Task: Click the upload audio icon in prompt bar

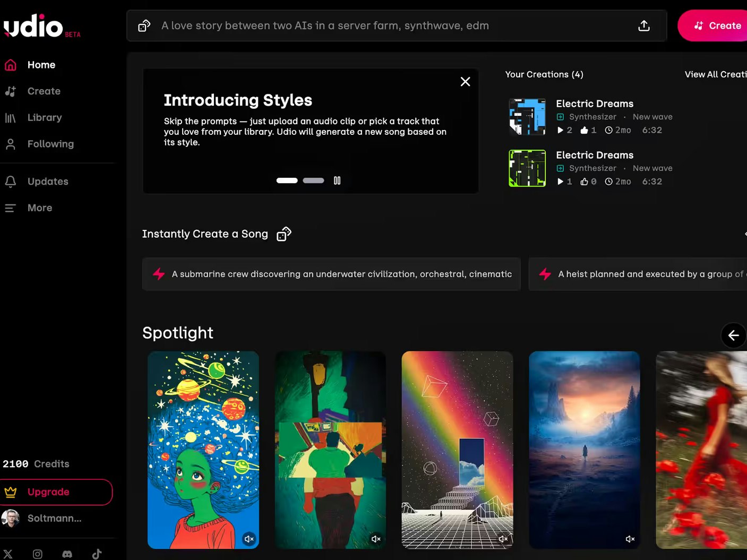Action: tap(643, 26)
